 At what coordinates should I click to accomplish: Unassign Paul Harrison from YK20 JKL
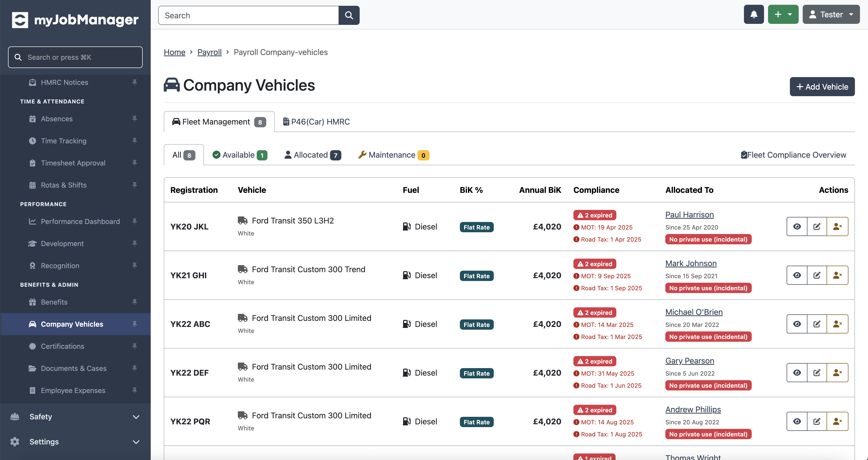pos(837,227)
